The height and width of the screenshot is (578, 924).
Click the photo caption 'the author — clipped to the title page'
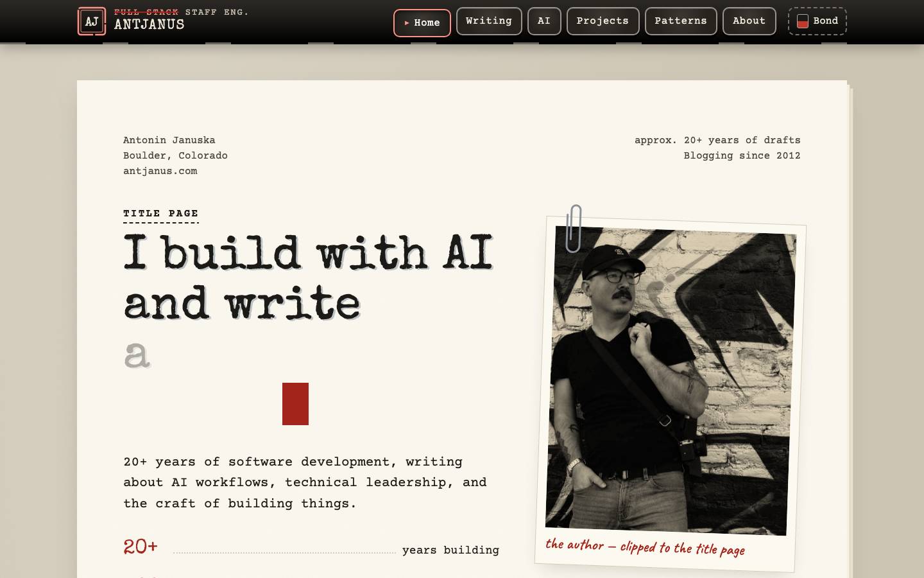(645, 547)
